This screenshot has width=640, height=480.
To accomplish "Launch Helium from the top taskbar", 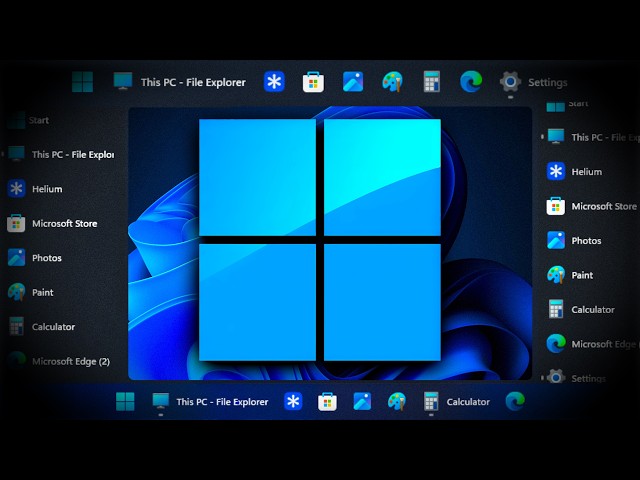I will pos(274,82).
